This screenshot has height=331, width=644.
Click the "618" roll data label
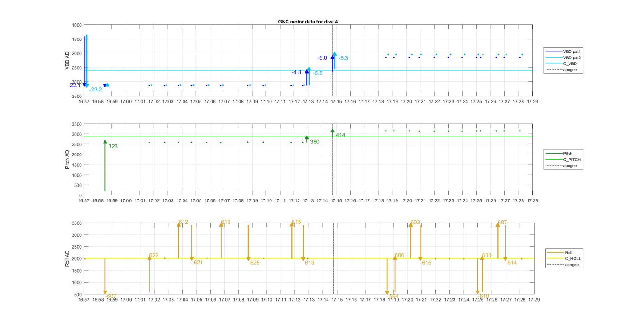tap(487, 256)
